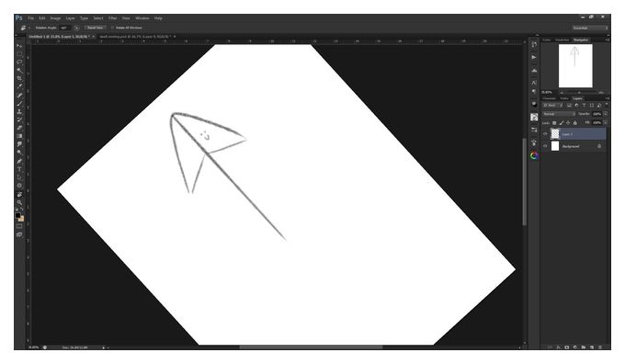Select the Zoom tool
Image resolution: width=625 pixels, height=364 pixels.
[19, 202]
